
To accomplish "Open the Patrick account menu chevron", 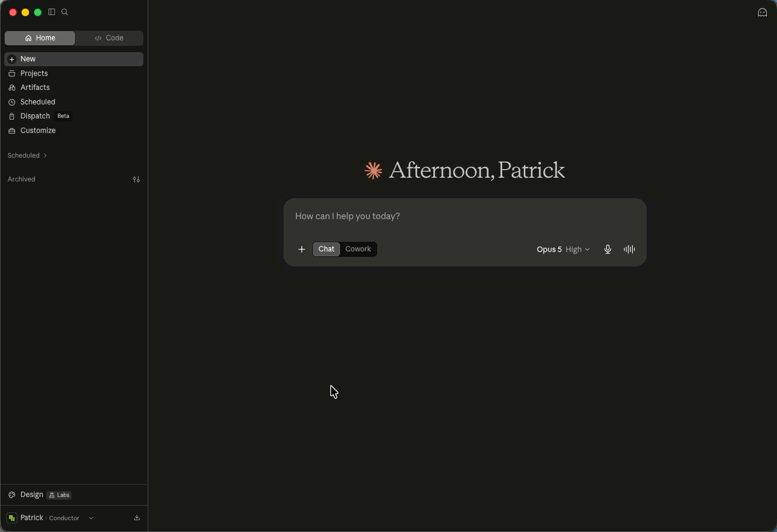I will point(91,518).
